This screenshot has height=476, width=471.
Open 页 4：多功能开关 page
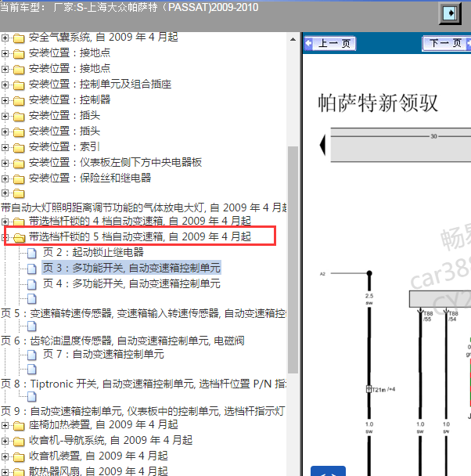click(131, 284)
